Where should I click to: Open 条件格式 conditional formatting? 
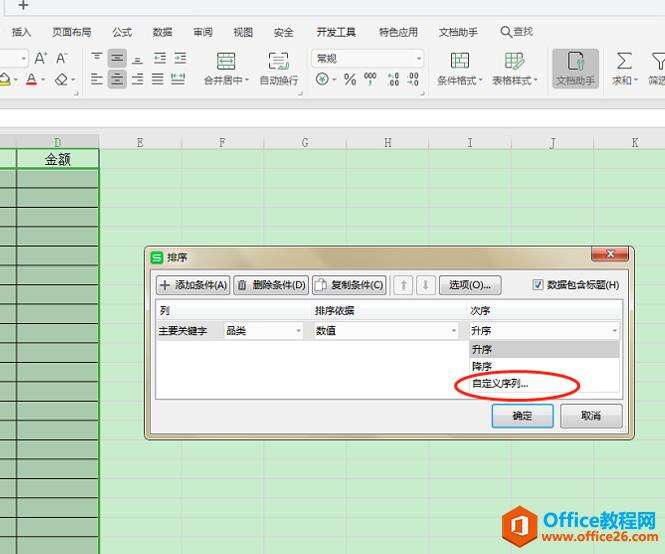tap(460, 68)
